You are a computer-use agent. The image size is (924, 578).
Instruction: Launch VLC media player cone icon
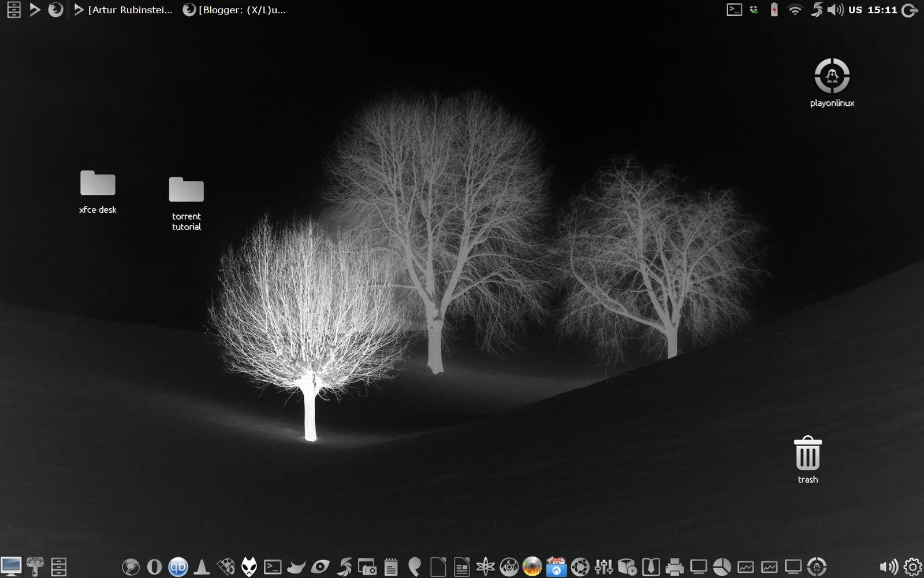pos(202,567)
